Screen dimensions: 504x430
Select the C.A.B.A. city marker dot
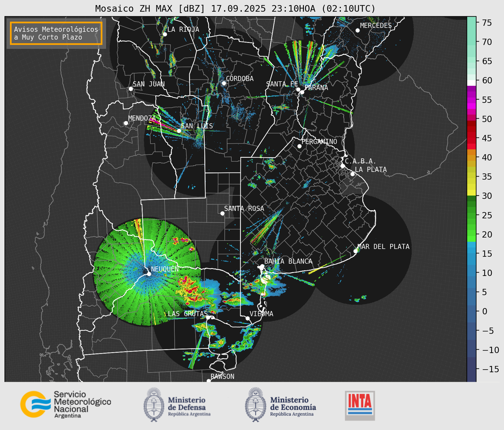tap(343, 166)
